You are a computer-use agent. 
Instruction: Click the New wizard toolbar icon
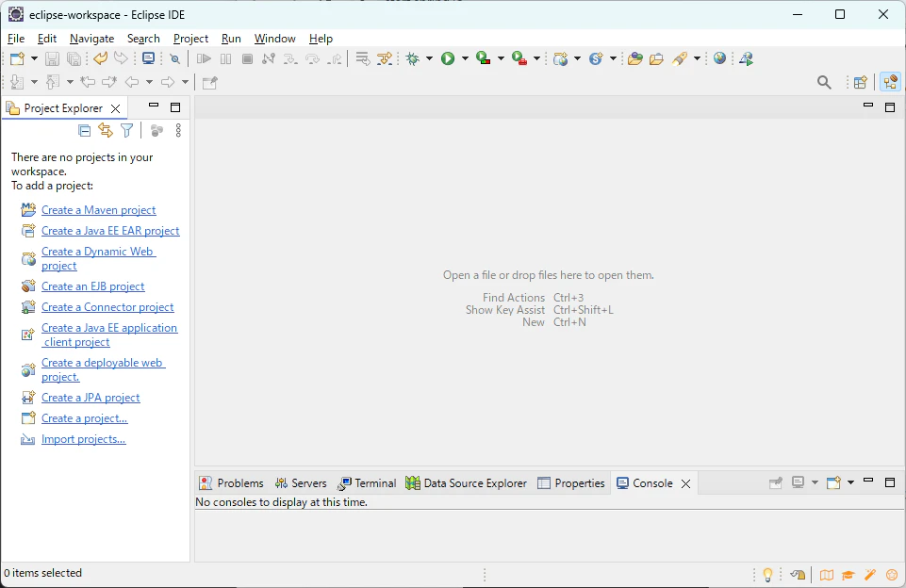coord(17,58)
